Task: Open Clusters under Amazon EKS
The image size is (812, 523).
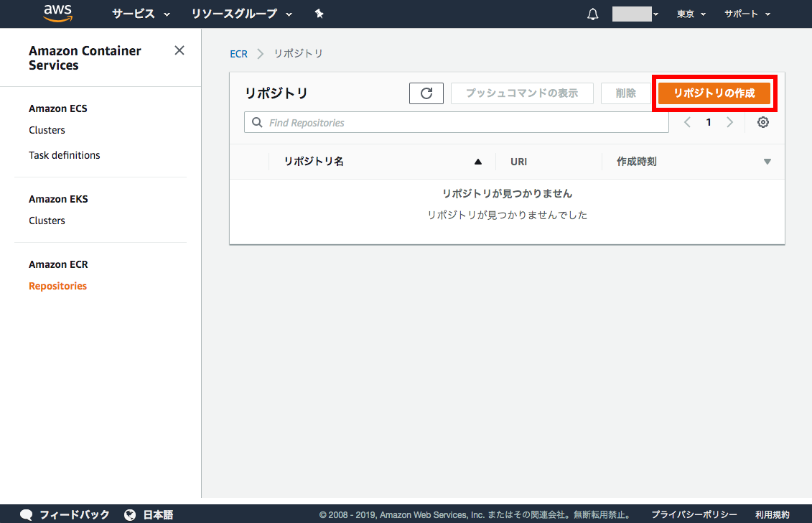Action: (x=47, y=221)
